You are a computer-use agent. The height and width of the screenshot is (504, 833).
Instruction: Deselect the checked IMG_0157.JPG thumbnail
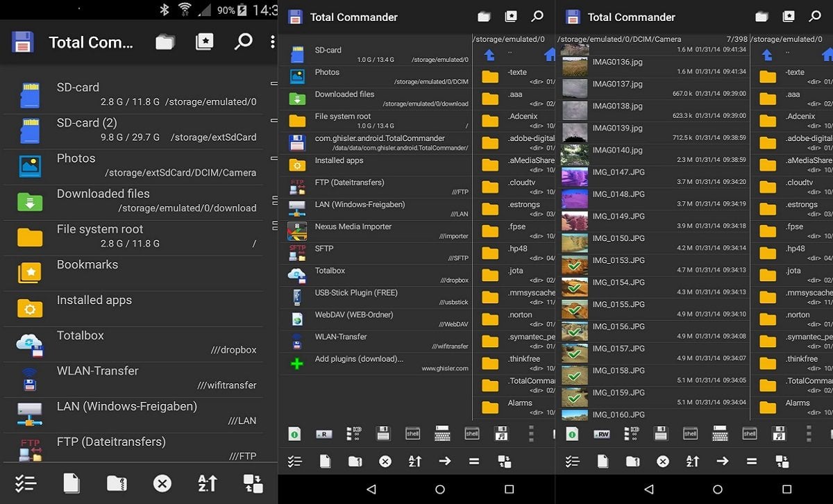(575, 353)
